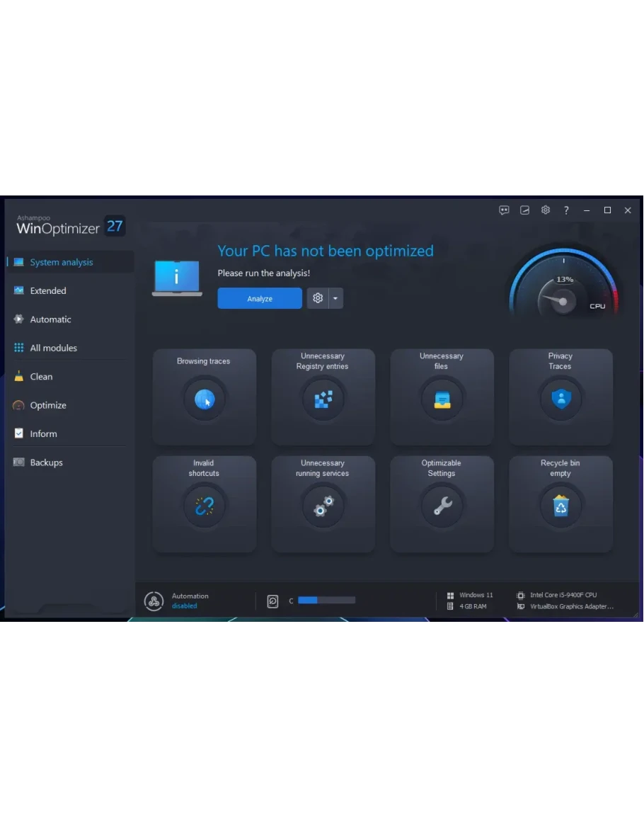Click the Recycle bin empty icon
This screenshot has width=644, height=818.
(x=560, y=506)
